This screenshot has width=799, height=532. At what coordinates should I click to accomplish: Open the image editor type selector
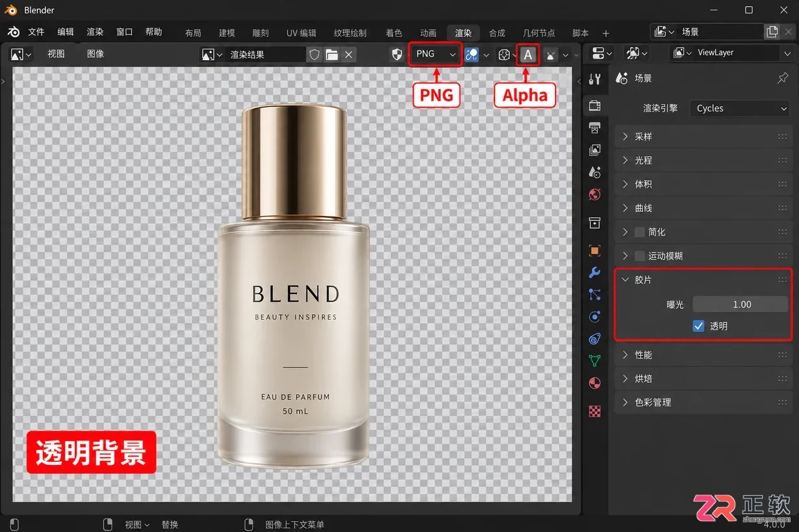tap(21, 54)
